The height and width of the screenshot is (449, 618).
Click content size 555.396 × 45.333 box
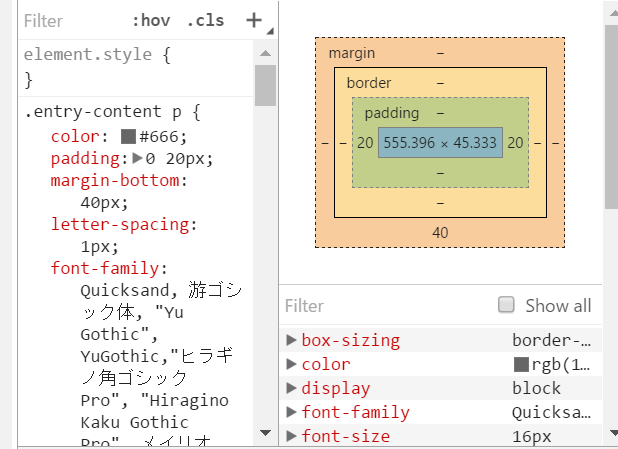(440, 143)
